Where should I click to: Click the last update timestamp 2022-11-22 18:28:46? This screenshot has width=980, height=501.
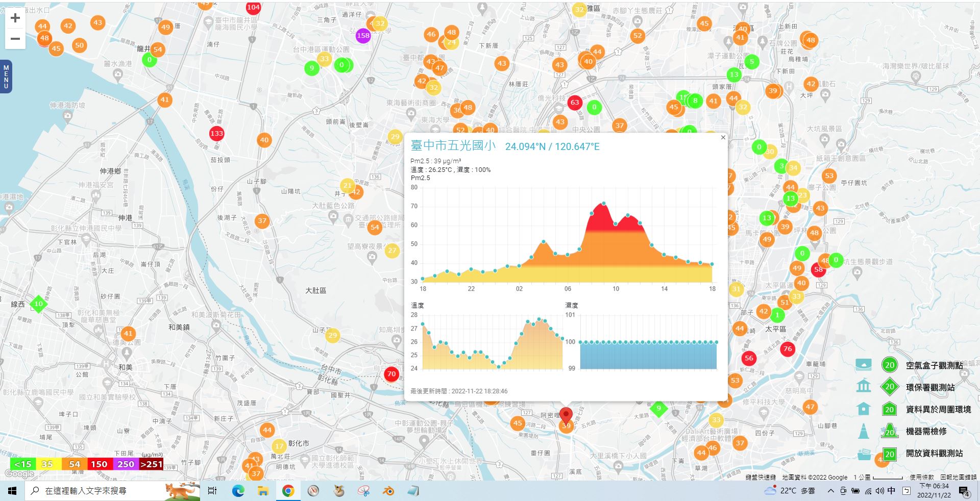click(x=479, y=391)
